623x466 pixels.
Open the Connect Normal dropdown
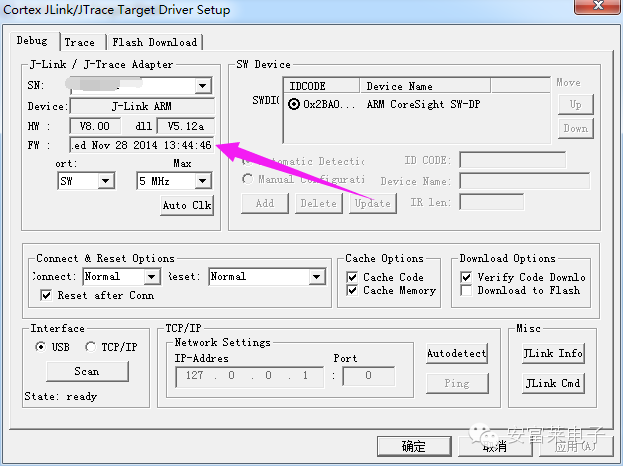(151, 277)
